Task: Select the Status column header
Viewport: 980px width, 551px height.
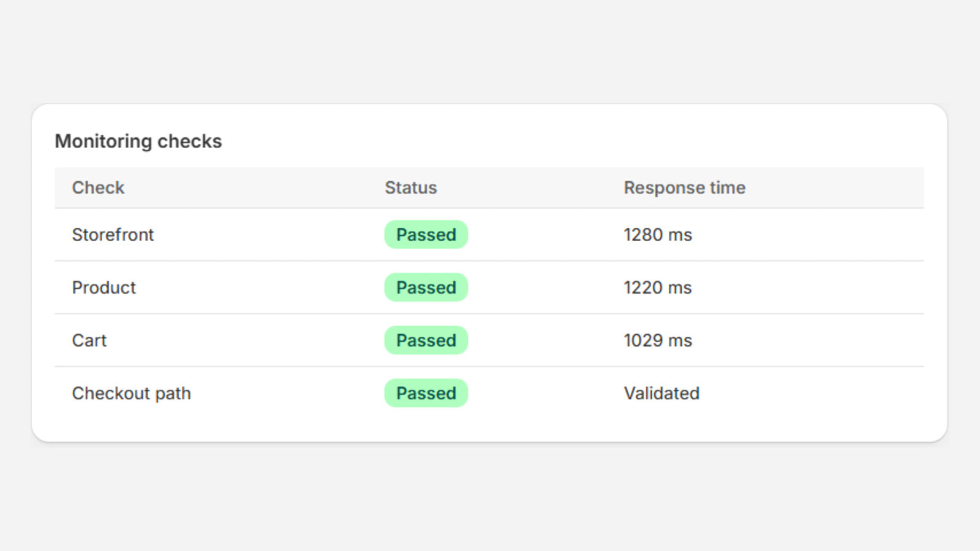Action: point(410,187)
